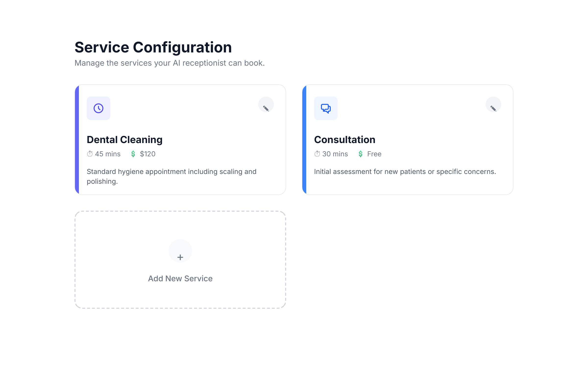Click the stopwatch icon beside 45 mins
The height and width of the screenshot is (392, 588).
90,154
